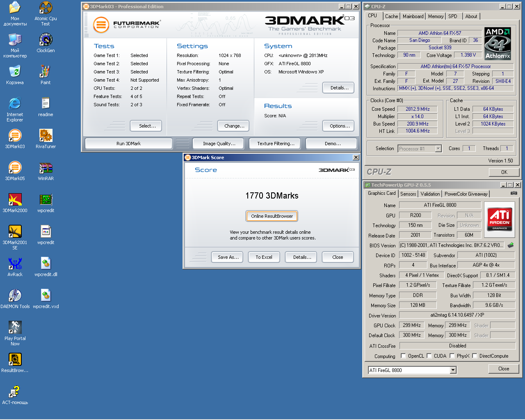Click the Texture Filtering button
This screenshot has height=420, width=525.
[276, 144]
